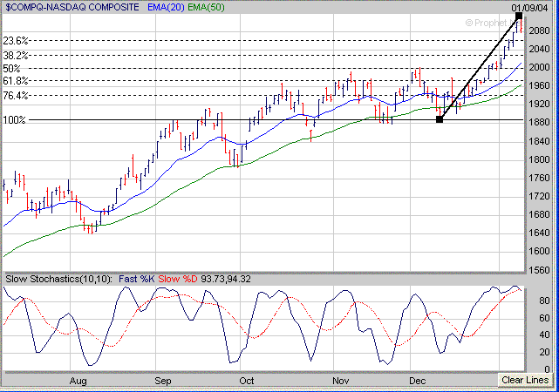Select the lower trendline endpoint handle near 1880

point(440,119)
